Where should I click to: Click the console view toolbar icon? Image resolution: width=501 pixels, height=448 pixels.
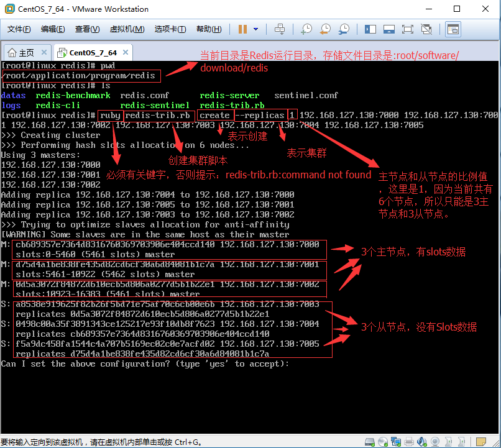(x=453, y=29)
